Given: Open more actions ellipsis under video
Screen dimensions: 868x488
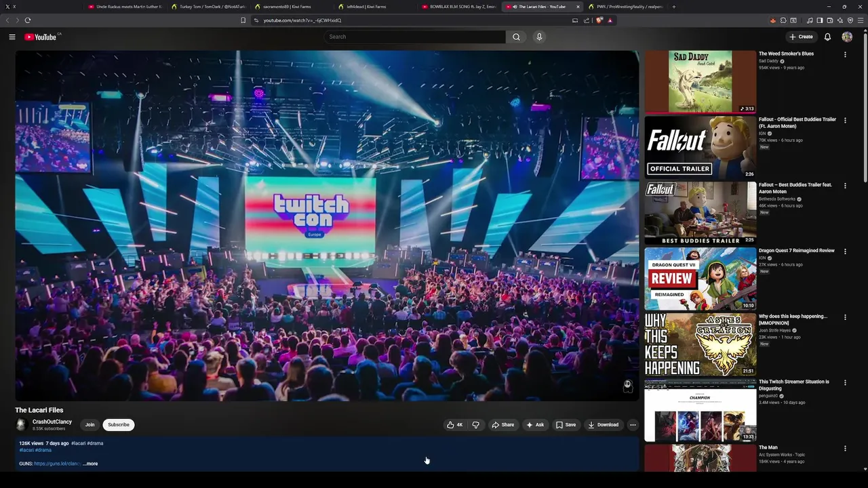Looking at the screenshot, I should click(x=633, y=425).
